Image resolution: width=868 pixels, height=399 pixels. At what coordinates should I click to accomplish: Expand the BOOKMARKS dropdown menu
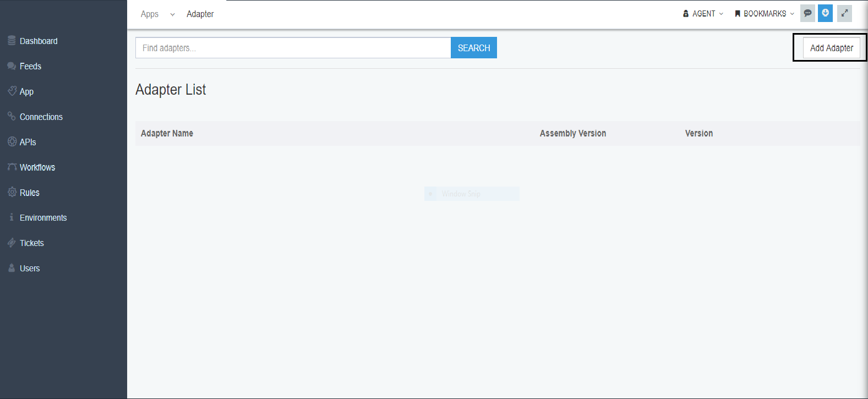pos(765,14)
